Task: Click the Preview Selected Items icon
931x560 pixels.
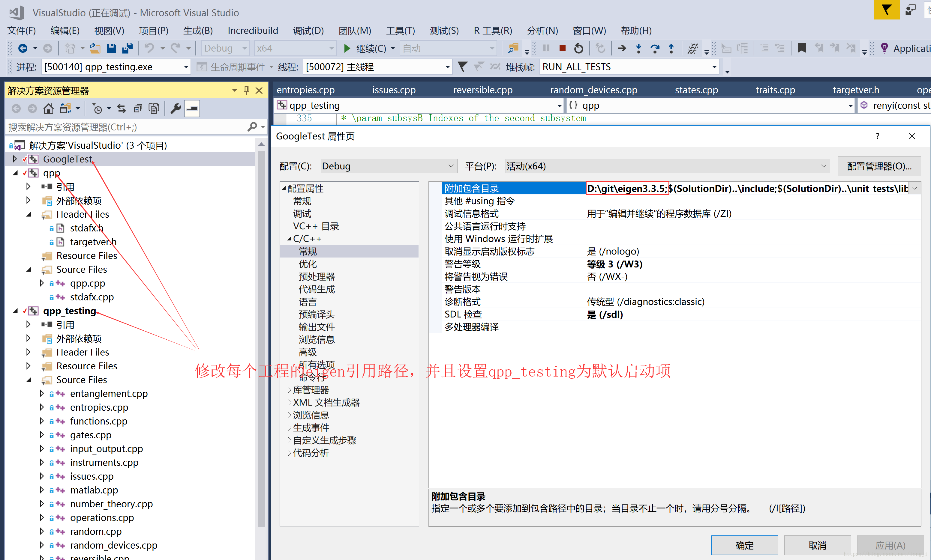Action: tap(192, 109)
